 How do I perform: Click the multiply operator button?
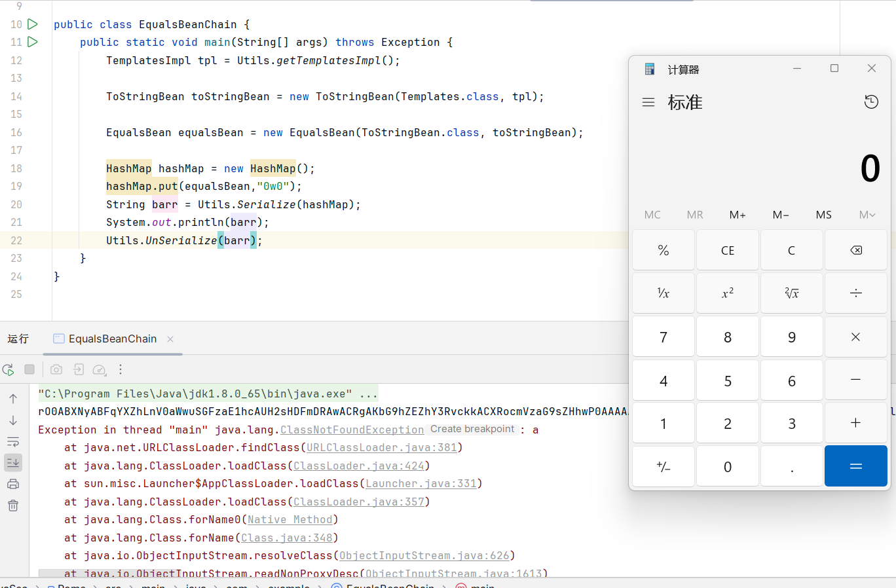856,337
